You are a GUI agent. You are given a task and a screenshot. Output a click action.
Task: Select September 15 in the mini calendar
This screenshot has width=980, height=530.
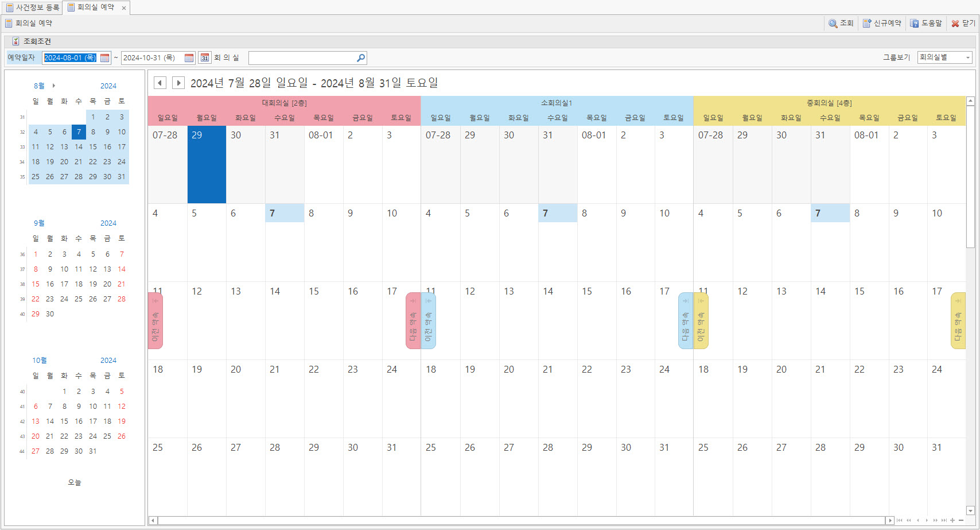[36, 284]
